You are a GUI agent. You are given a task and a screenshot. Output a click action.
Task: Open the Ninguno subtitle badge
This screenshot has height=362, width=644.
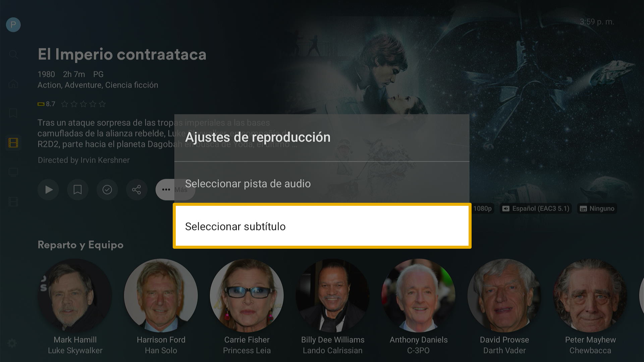[x=597, y=208]
